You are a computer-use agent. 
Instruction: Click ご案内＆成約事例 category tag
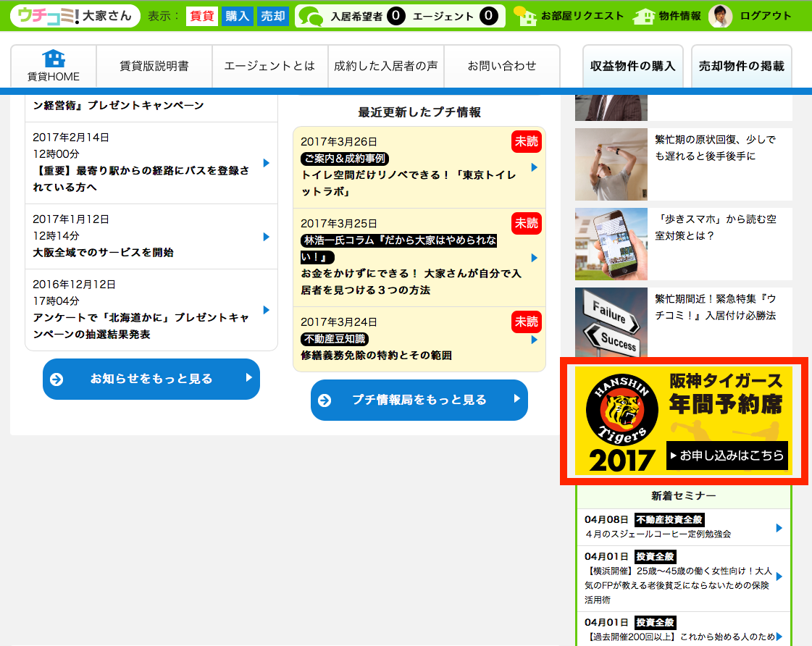coord(345,159)
